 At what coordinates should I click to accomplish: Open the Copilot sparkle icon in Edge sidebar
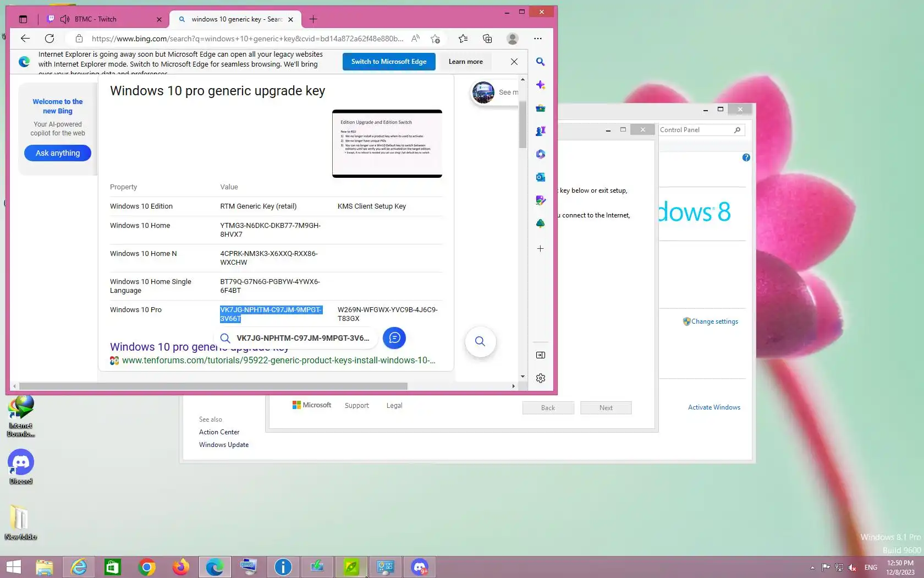(x=541, y=85)
